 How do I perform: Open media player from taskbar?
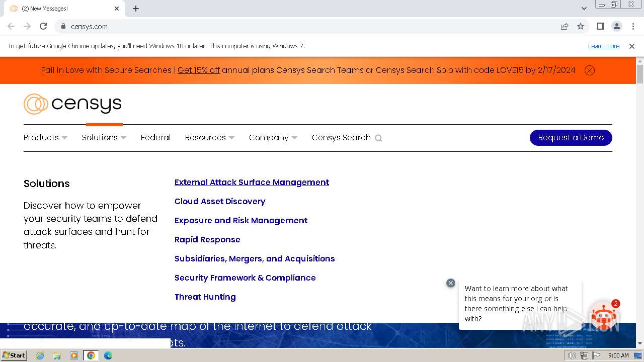click(74, 355)
